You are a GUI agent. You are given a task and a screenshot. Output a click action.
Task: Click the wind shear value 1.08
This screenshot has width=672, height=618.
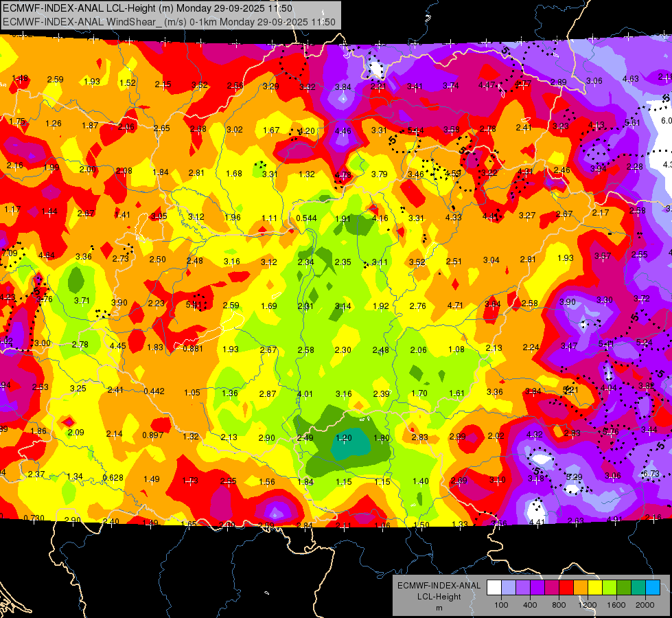pyautogui.click(x=456, y=350)
